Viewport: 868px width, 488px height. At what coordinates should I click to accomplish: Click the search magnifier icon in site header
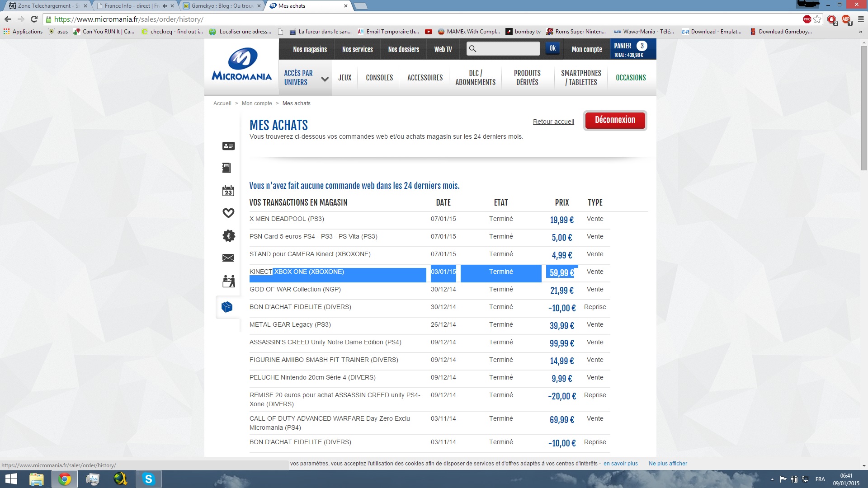472,49
